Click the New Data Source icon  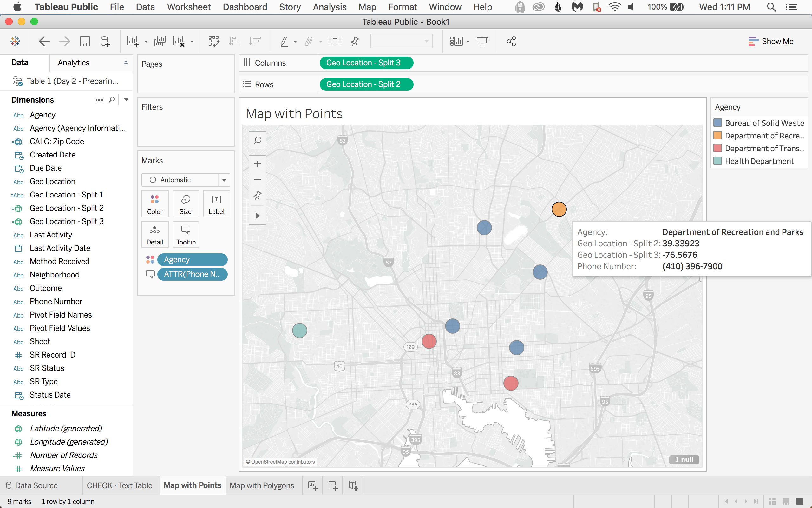tap(105, 41)
